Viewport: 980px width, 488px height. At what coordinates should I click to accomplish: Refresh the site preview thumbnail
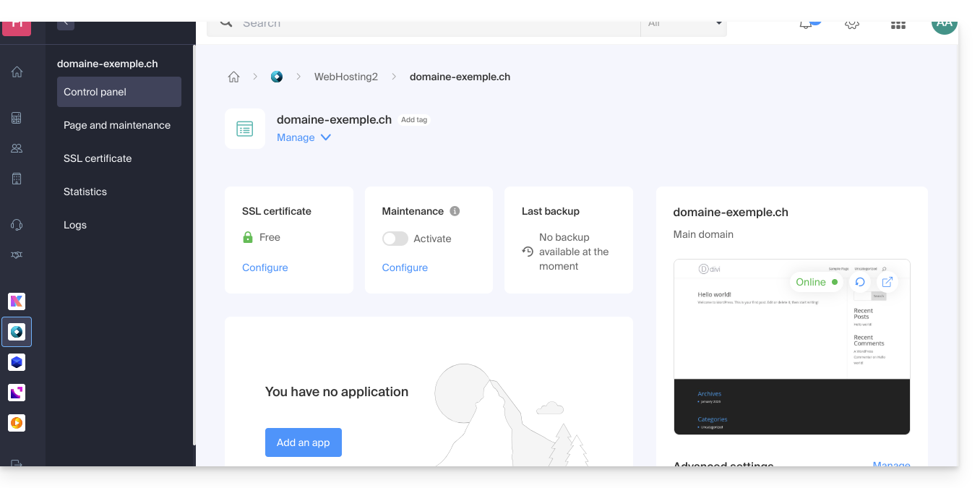[x=859, y=282]
